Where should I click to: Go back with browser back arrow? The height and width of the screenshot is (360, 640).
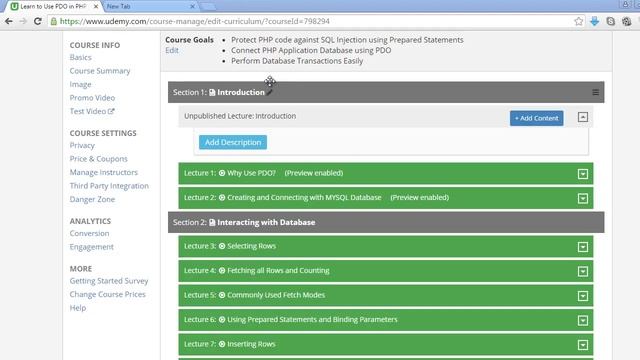point(9,21)
